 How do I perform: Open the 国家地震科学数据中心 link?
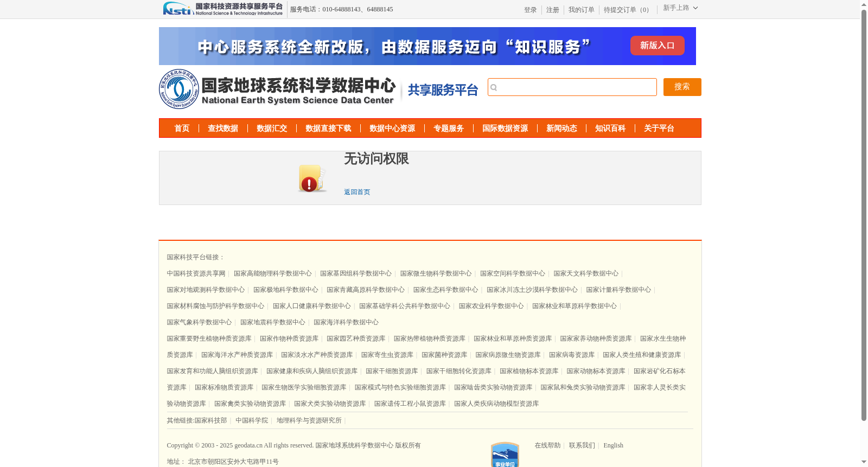pyautogui.click(x=273, y=323)
